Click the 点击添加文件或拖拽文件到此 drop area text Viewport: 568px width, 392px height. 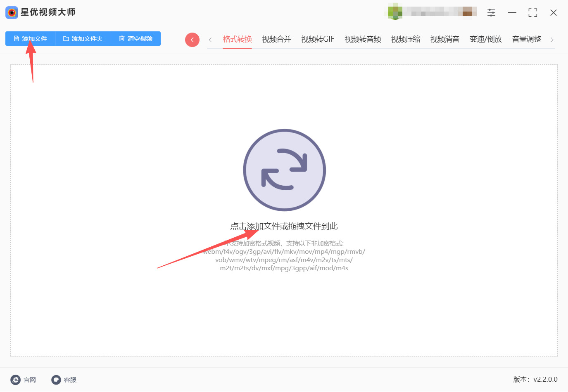[x=284, y=226]
